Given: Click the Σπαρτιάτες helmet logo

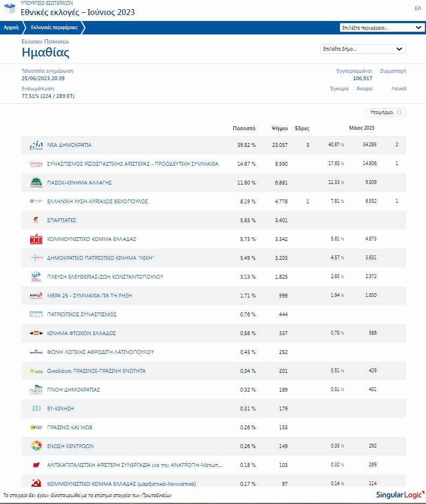Looking at the screenshot, I should tap(36, 220).
